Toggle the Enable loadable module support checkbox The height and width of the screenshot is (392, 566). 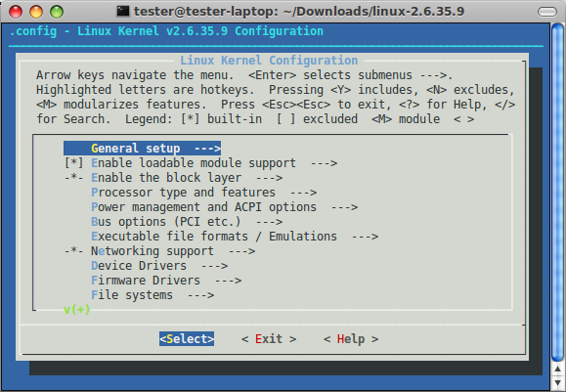(x=73, y=163)
